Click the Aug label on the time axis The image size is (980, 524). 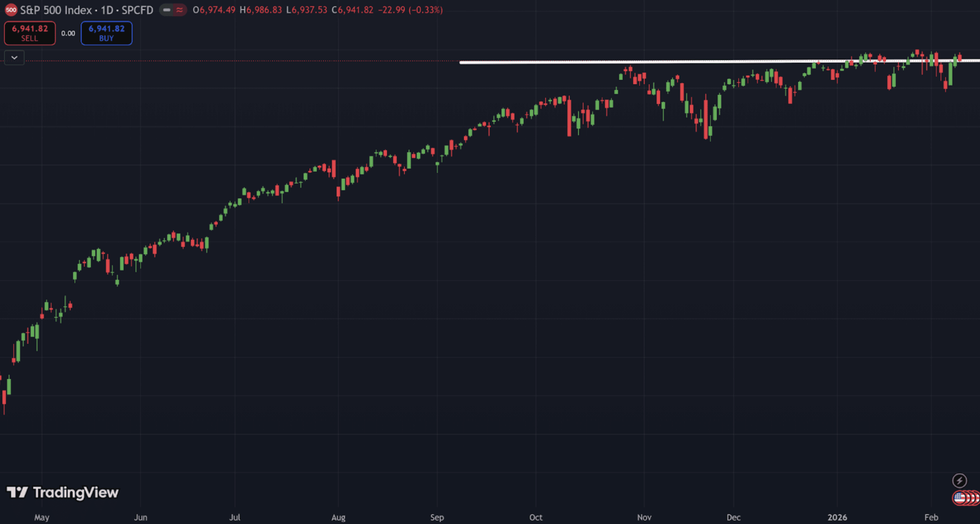[338, 517]
